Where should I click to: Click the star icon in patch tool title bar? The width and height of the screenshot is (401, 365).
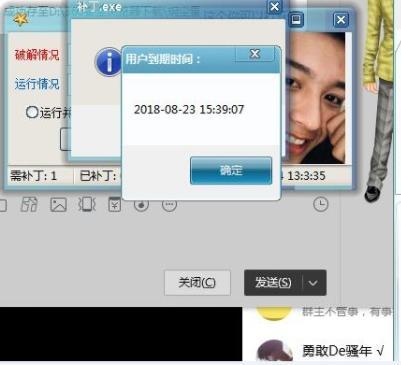pos(21,19)
